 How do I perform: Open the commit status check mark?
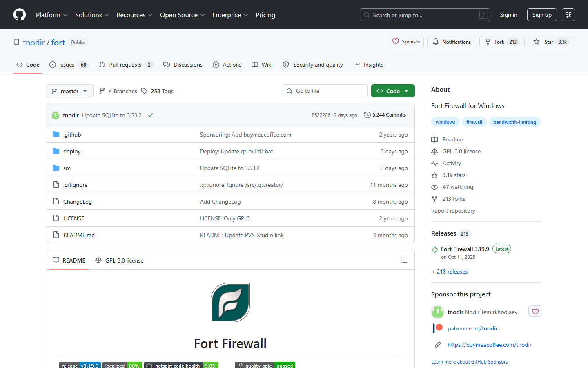click(x=151, y=115)
